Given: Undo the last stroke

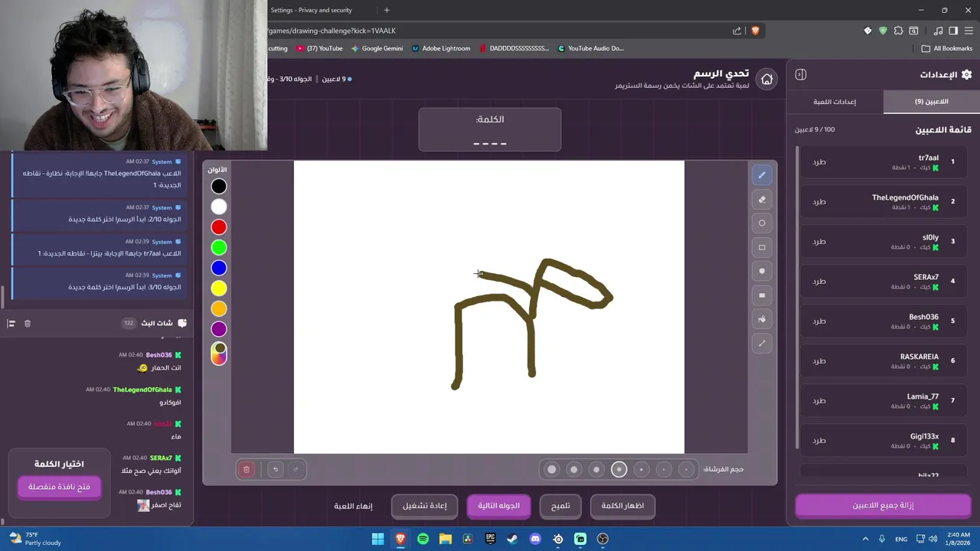Looking at the screenshot, I should [276, 469].
